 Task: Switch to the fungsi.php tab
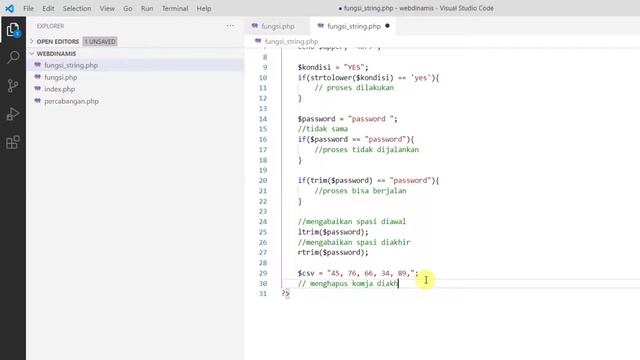click(x=278, y=26)
